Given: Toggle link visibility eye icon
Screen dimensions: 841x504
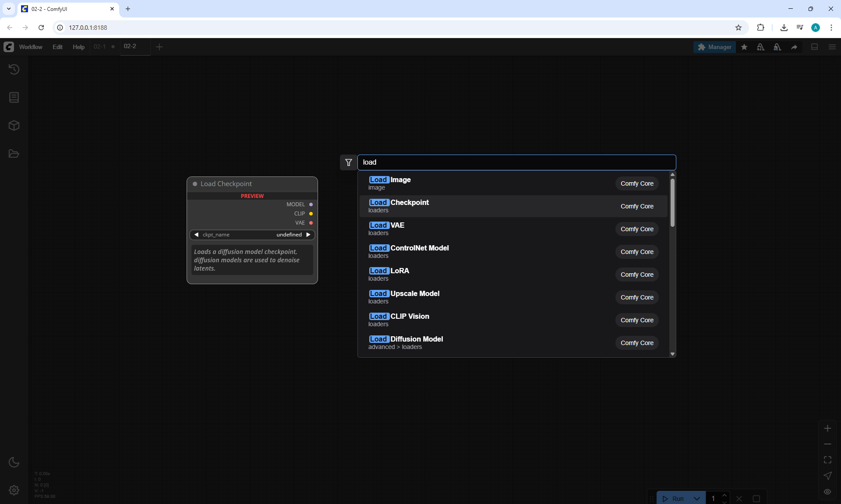Looking at the screenshot, I should click(x=827, y=492).
